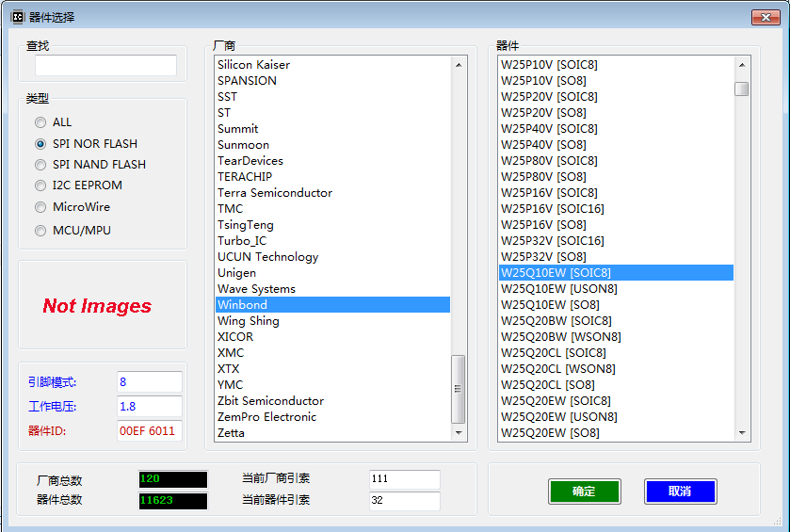Select device W25P40V [SOIC8]
This screenshot has height=532, width=790.
[x=616, y=129]
